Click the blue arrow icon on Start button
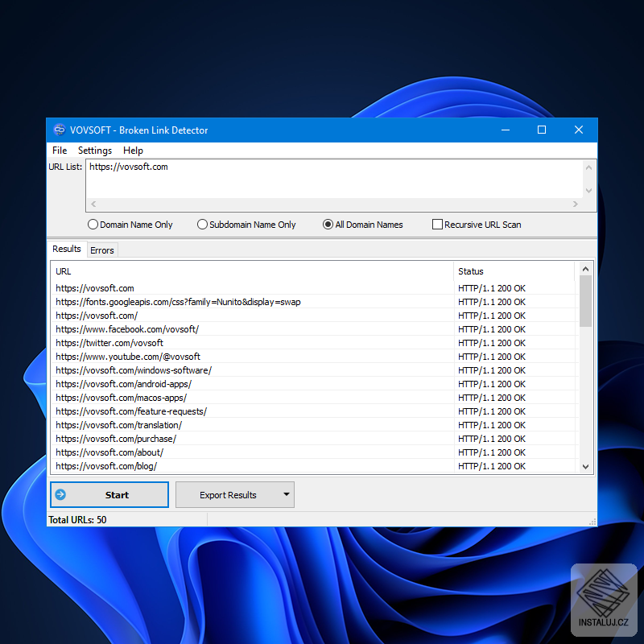The height and width of the screenshot is (644, 644). tap(60, 494)
